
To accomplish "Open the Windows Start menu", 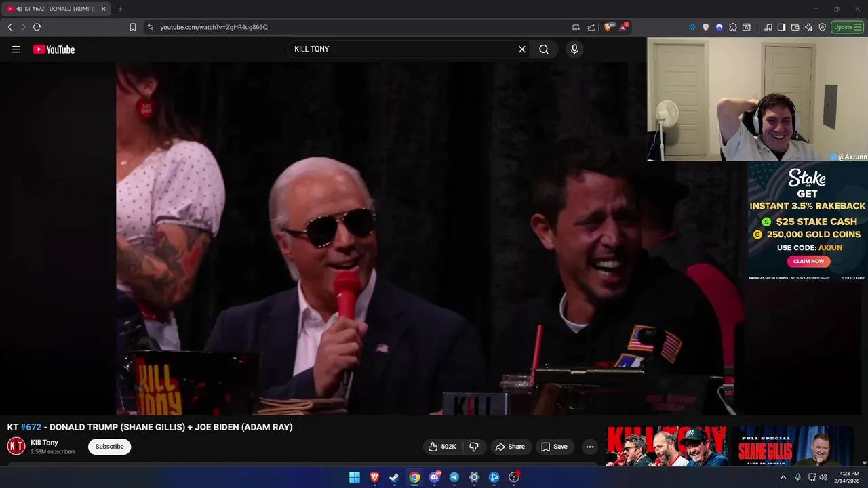I will 355,477.
